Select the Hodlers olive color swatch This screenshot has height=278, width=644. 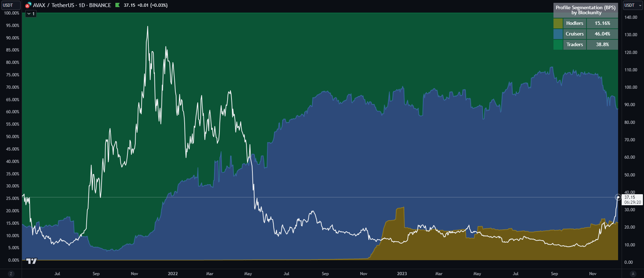pos(558,23)
